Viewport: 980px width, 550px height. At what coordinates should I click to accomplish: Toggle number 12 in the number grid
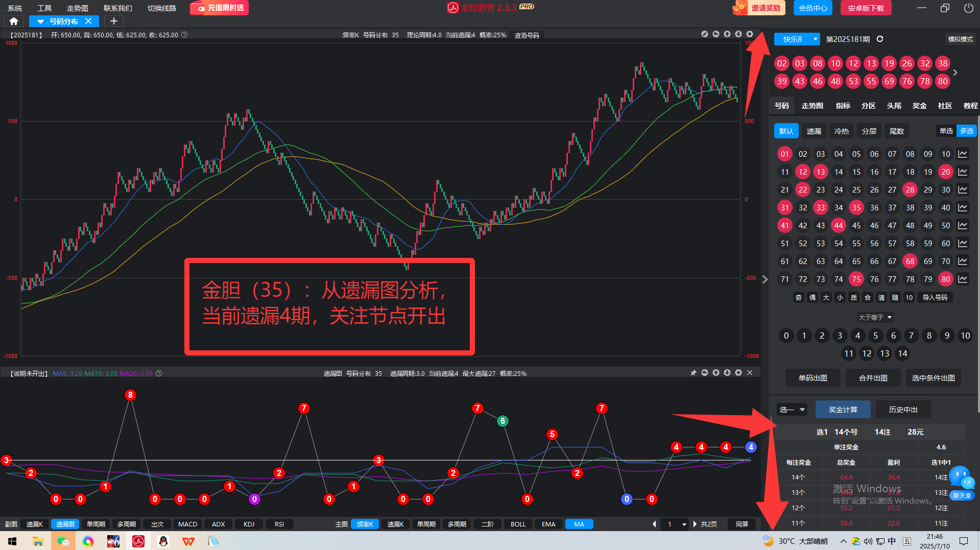click(x=803, y=172)
